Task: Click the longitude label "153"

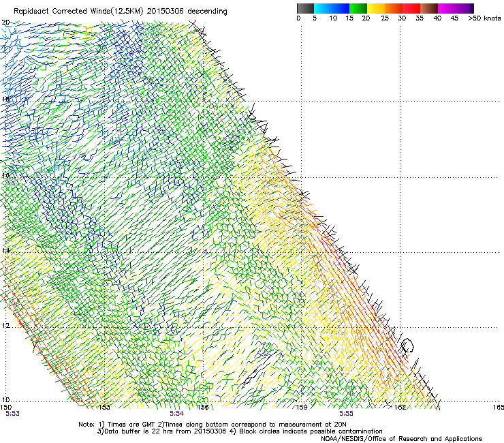Action: (x=104, y=408)
